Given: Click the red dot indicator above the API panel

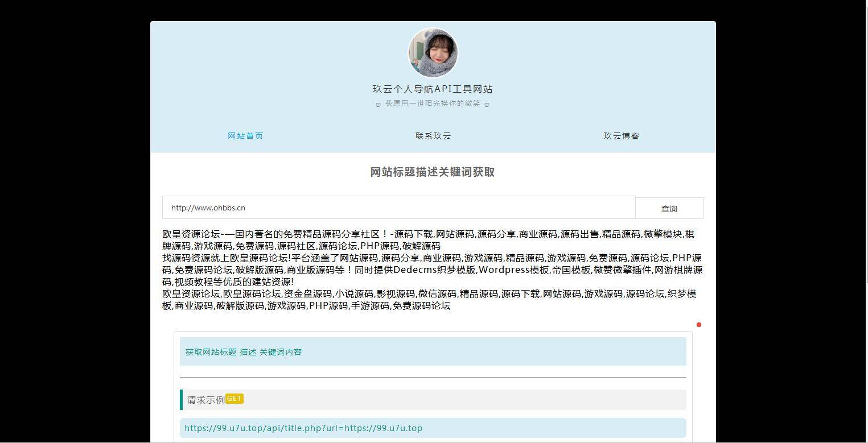Looking at the screenshot, I should [699, 325].
